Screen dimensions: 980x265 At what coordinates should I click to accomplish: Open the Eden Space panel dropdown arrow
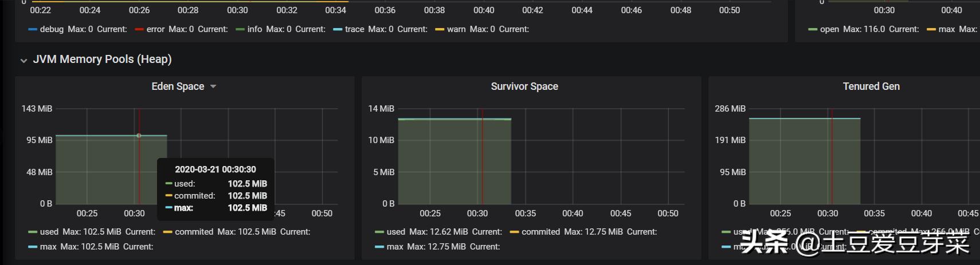point(213,86)
